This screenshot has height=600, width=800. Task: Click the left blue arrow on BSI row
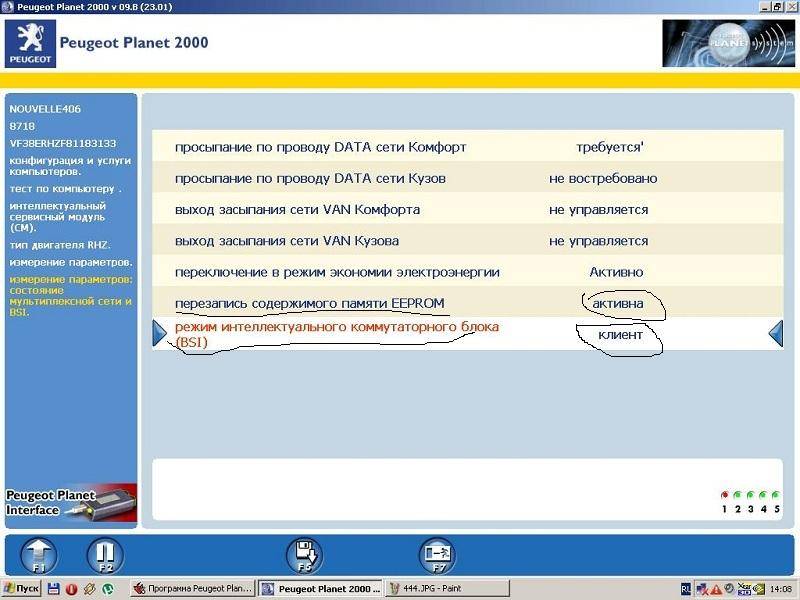(x=159, y=334)
